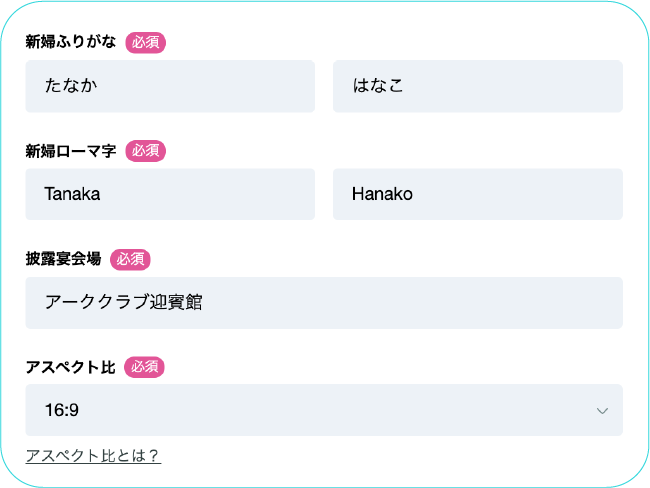Click the chevron arrow in the aspect ratio selector
Viewport: 650px width, 488px height.
(x=602, y=411)
